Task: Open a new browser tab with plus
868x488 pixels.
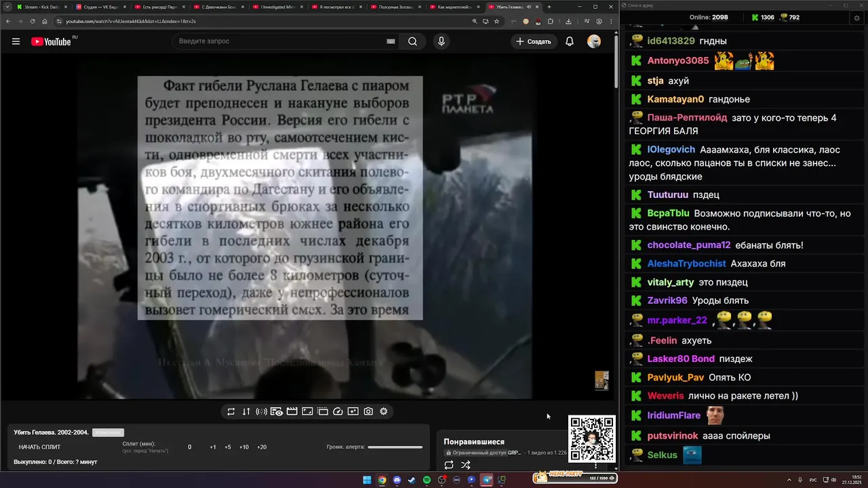Action: click(549, 7)
